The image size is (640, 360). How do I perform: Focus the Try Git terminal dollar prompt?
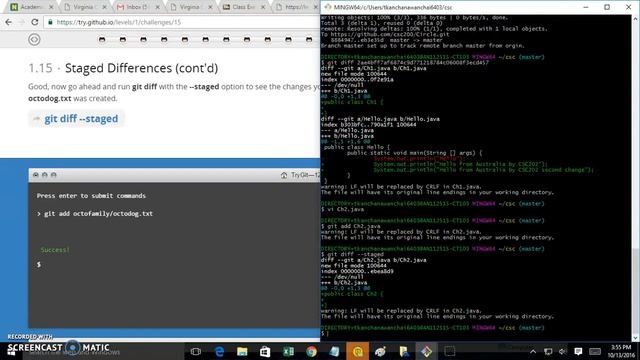click(x=39, y=264)
